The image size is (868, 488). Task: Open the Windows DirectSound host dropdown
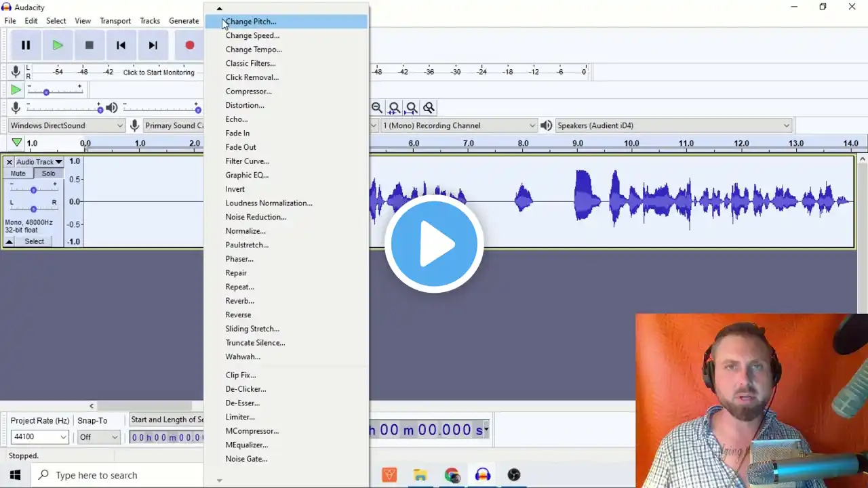66,125
